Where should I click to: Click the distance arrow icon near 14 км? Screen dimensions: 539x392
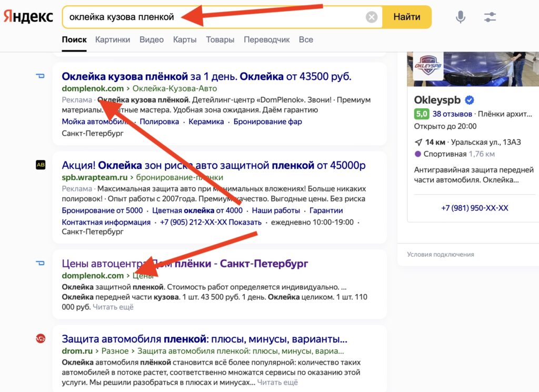point(418,142)
